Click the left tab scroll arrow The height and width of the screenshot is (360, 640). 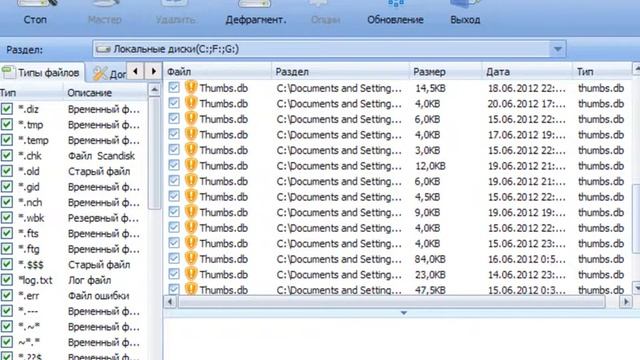[135, 72]
